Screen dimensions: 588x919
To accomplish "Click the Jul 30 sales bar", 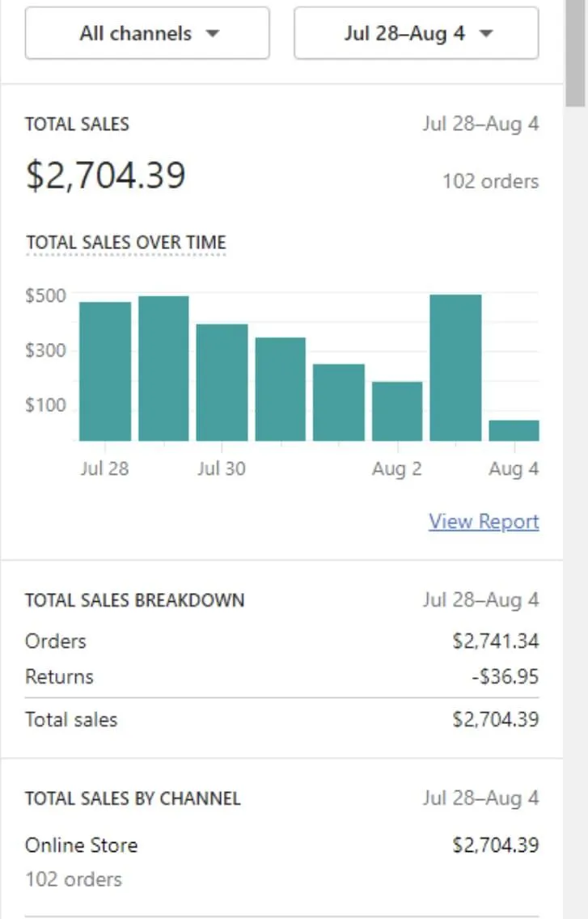I will [x=222, y=382].
